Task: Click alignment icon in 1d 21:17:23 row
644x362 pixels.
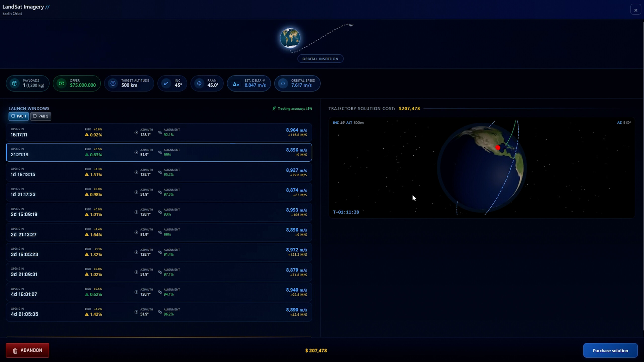Action: pos(160,192)
